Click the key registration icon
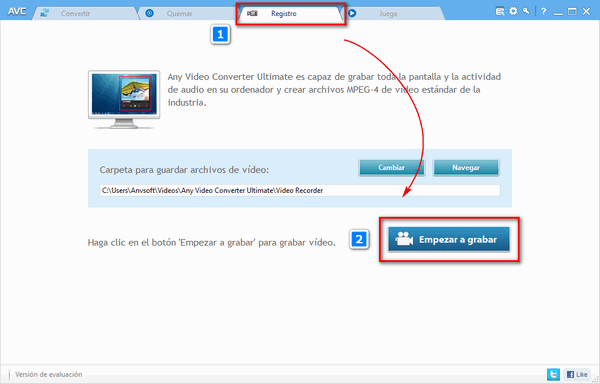 point(526,11)
